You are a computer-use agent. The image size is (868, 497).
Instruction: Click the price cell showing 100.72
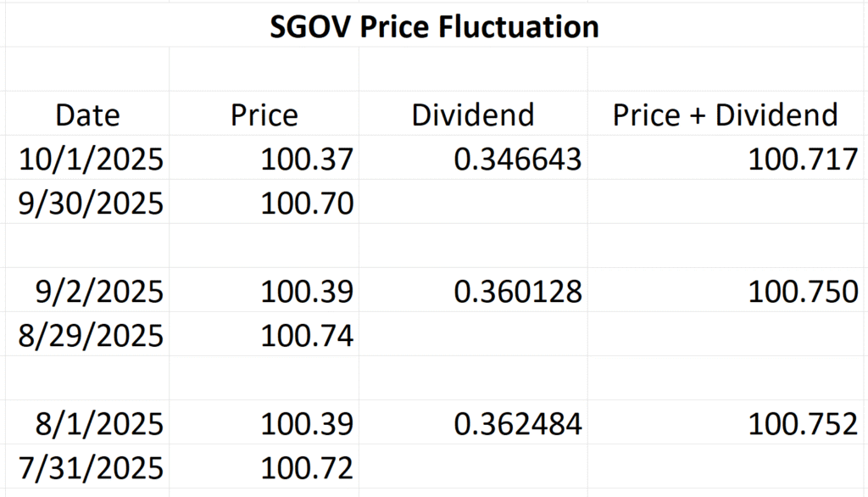(307, 467)
